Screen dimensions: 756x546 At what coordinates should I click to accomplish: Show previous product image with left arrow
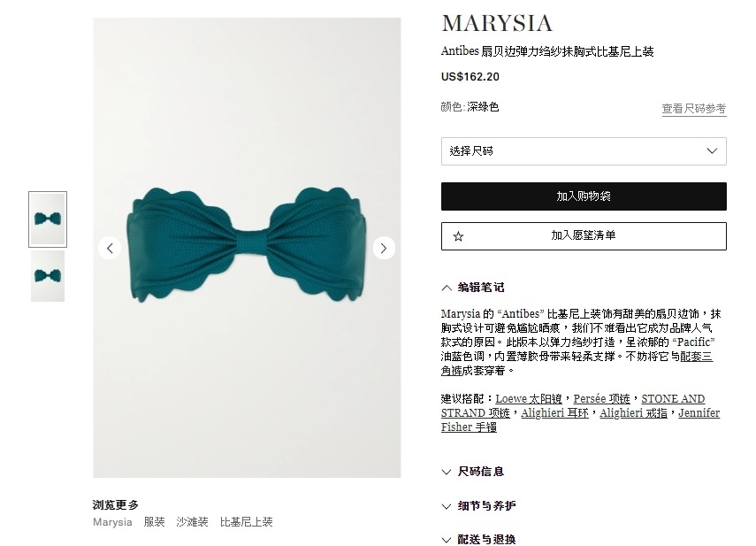[110, 249]
